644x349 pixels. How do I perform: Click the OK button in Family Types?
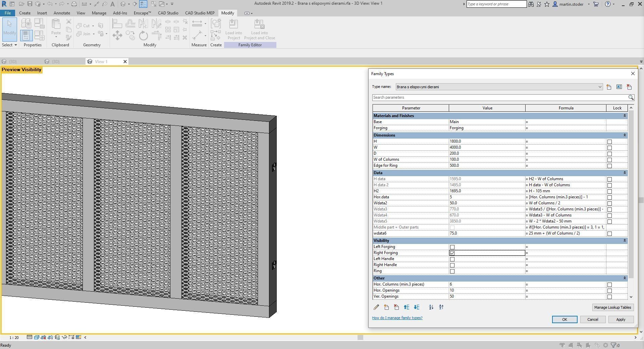coord(565,319)
